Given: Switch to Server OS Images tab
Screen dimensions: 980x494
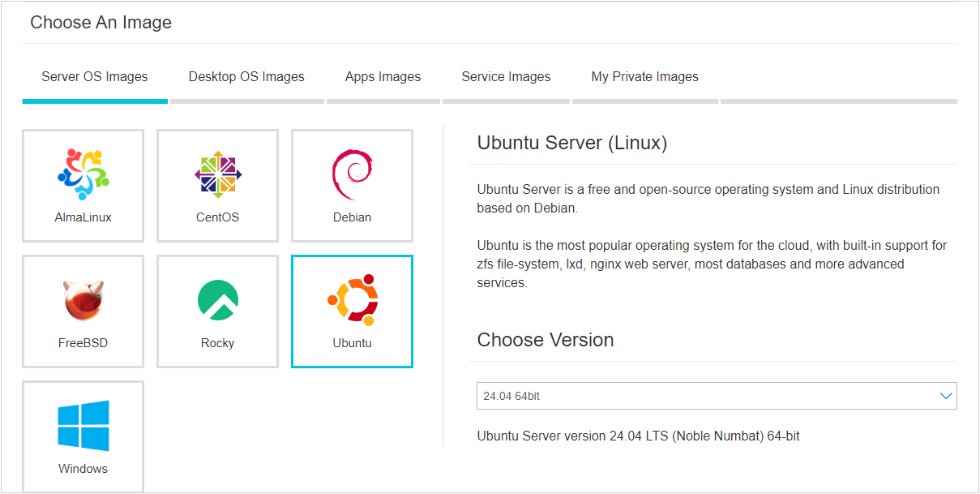Looking at the screenshot, I should pos(95,78).
